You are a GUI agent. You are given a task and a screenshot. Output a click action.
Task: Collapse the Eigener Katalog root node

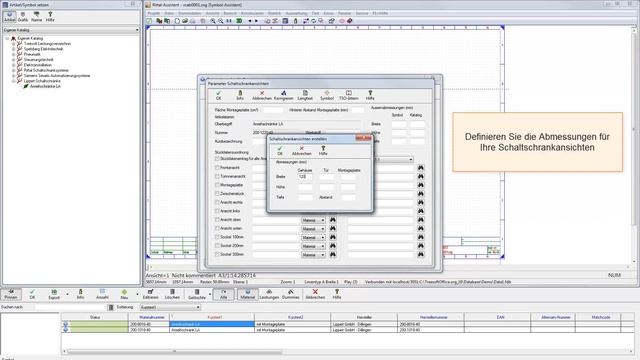[7, 38]
